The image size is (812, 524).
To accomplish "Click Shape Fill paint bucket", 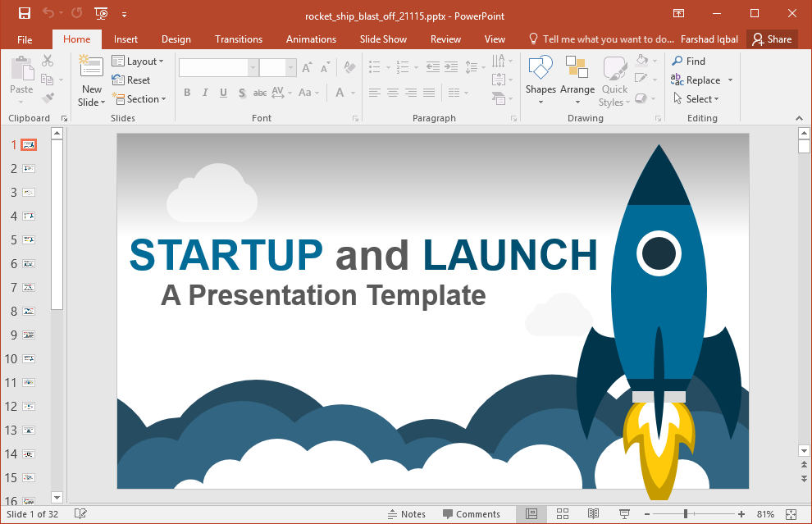I will 641,61.
